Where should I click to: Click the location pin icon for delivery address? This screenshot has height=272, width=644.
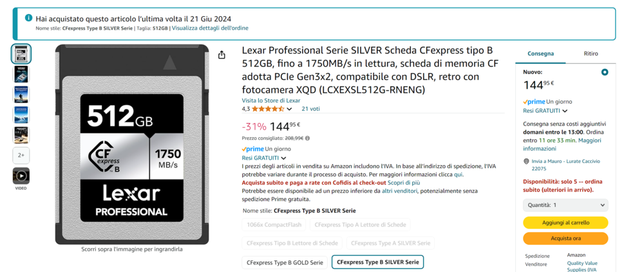click(526, 162)
